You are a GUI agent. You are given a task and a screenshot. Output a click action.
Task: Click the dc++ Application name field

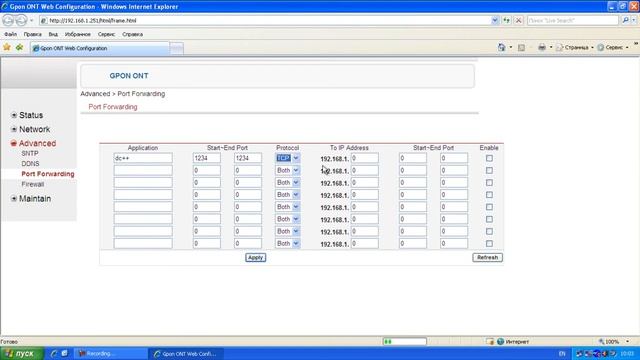pos(143,158)
